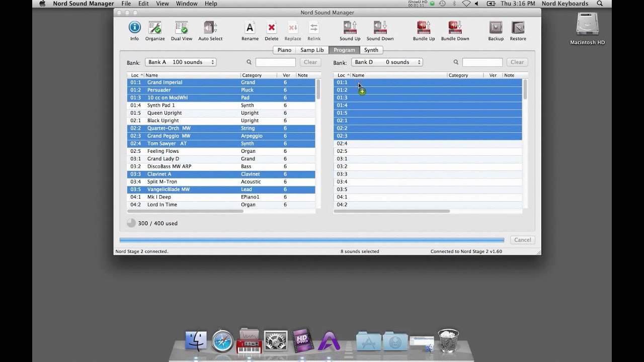Open the File menu
This screenshot has width=644, height=362.
click(x=126, y=4)
